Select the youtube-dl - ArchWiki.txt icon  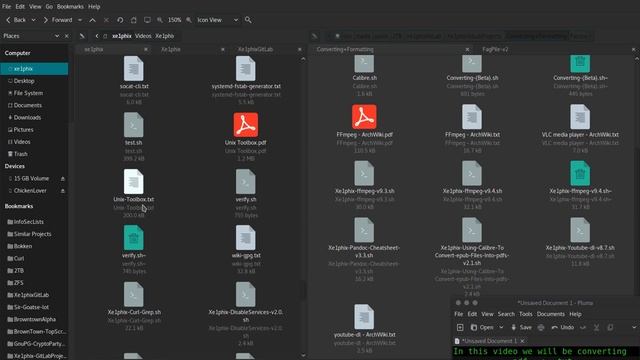364,317
